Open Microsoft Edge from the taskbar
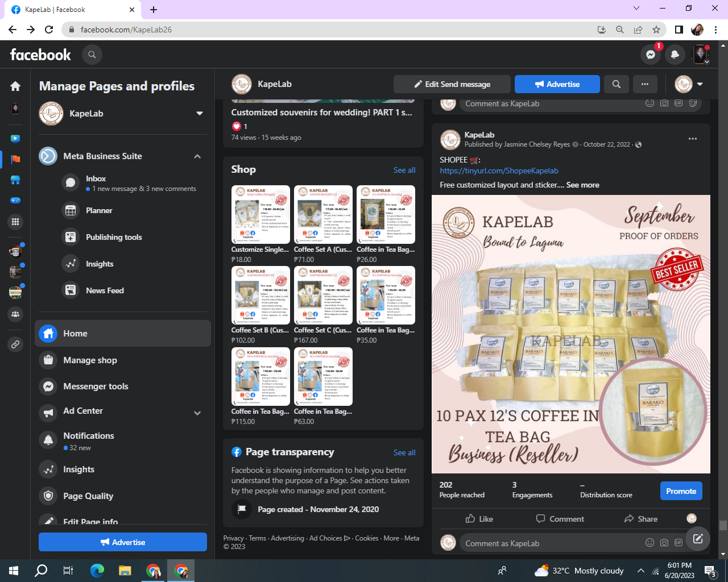The image size is (728, 582). (97, 571)
